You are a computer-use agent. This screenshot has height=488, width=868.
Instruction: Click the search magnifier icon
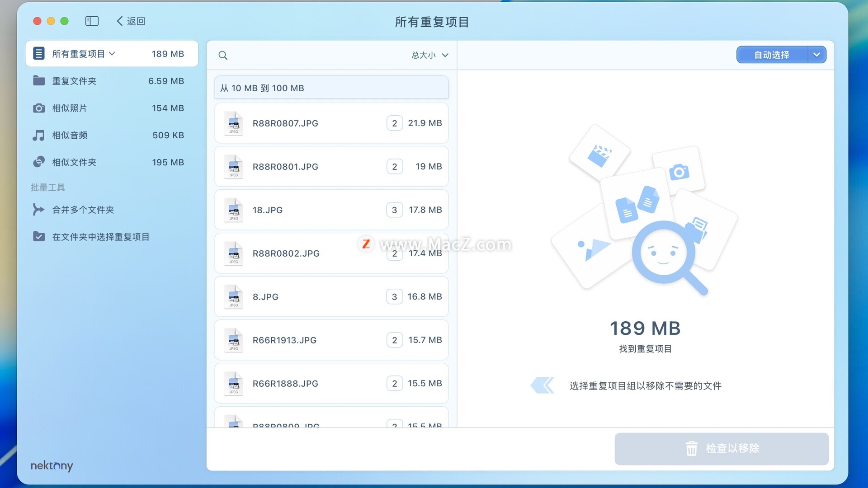[223, 55]
